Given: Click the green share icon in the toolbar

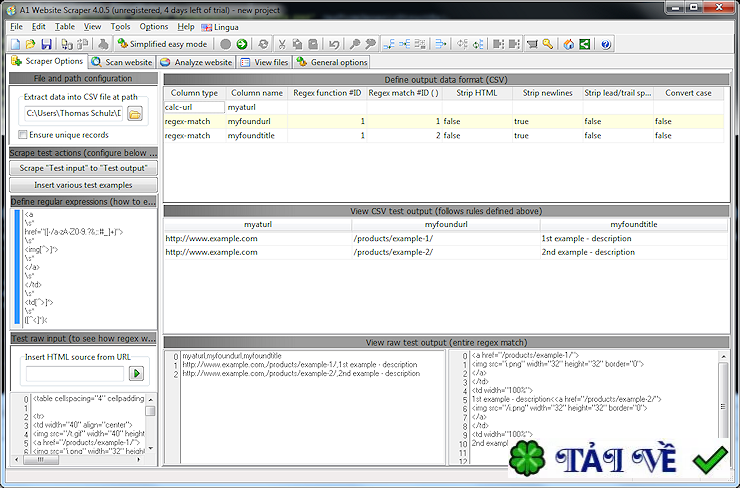Looking at the screenshot, I should [x=584, y=44].
